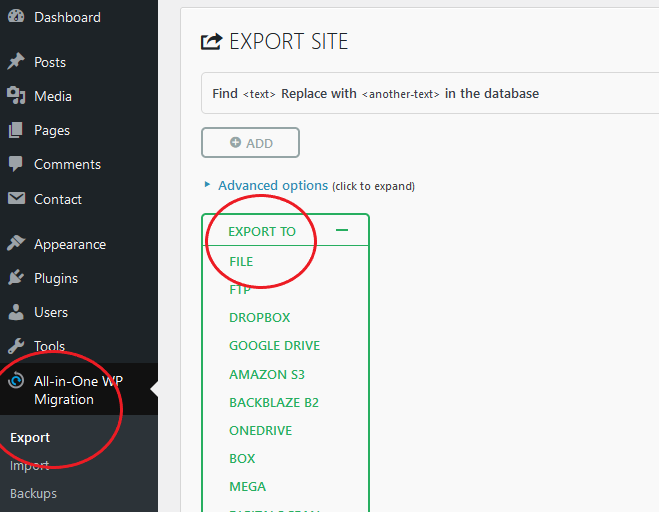Open the Dashboard menu item
The height and width of the screenshot is (512, 659).
tap(67, 17)
